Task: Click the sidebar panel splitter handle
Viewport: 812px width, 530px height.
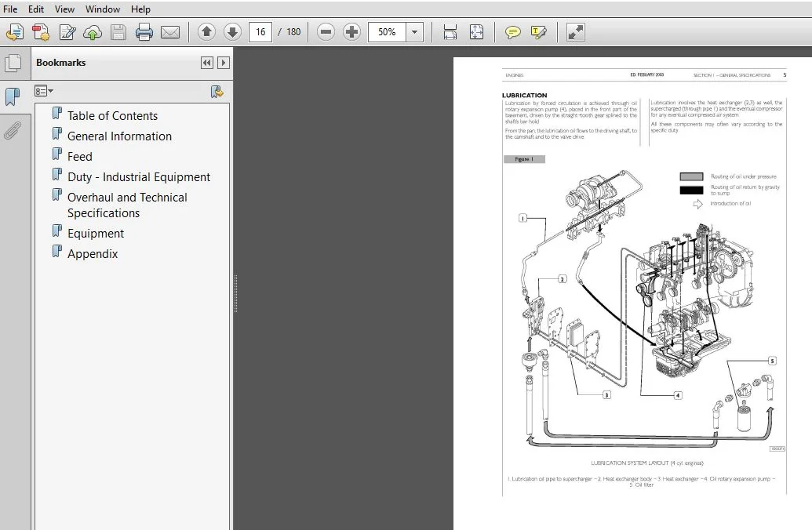Action: coord(235,293)
